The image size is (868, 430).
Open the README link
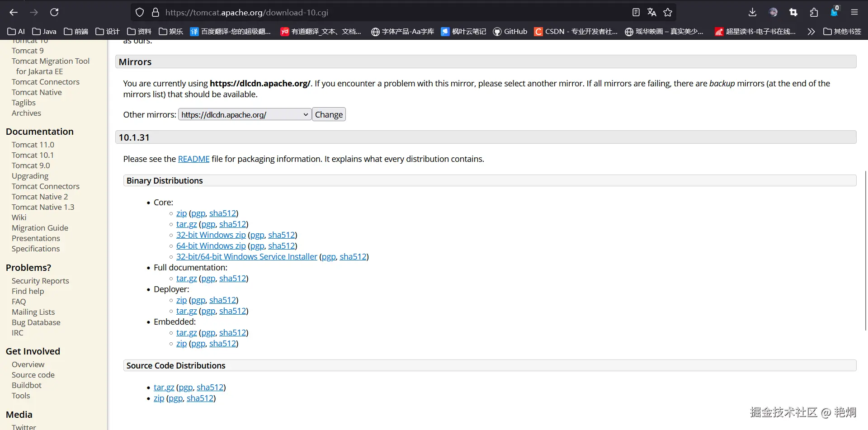(x=193, y=159)
